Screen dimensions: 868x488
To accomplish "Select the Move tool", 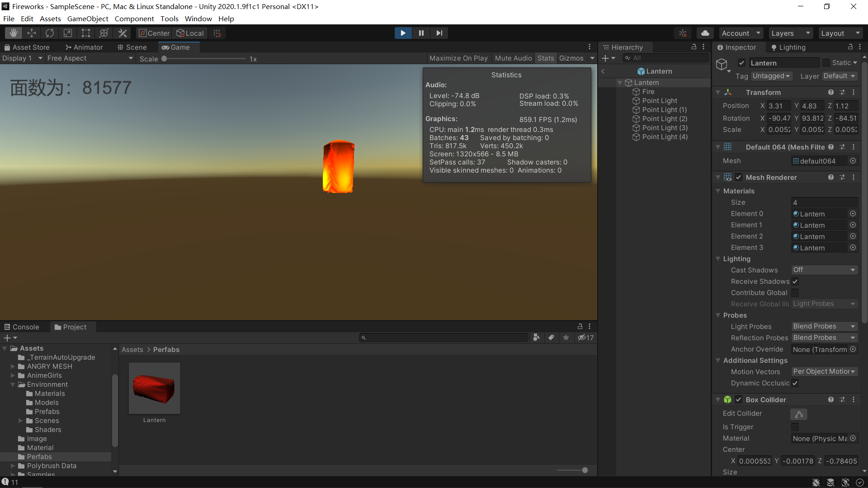I will point(31,33).
